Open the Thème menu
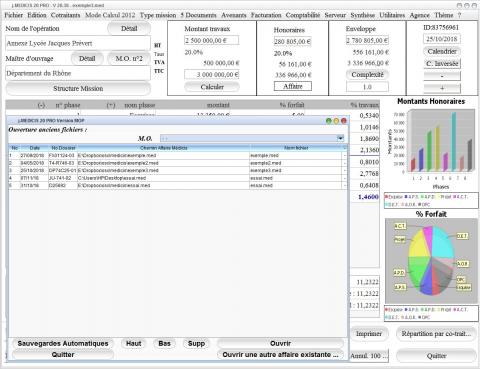 (443, 15)
